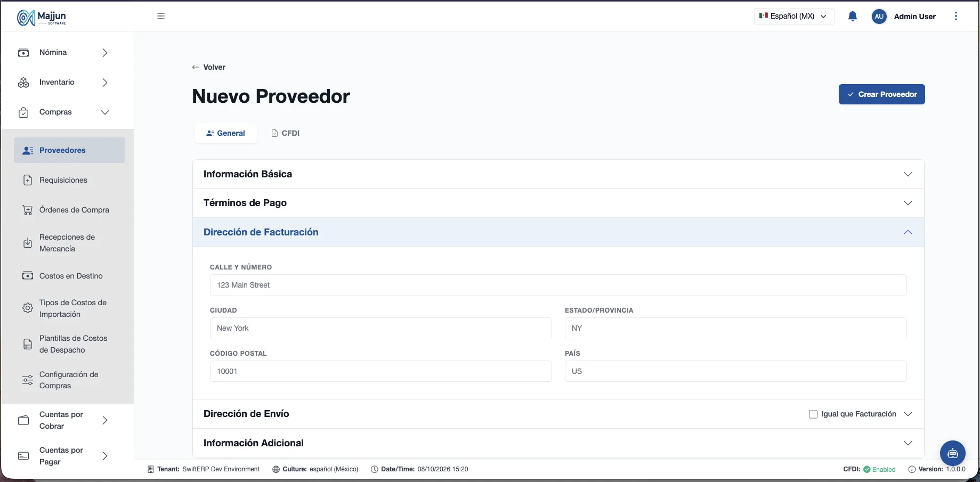Click the Cuentas por Pagar icon
Screen dimensions: 980x482
[23, 456]
